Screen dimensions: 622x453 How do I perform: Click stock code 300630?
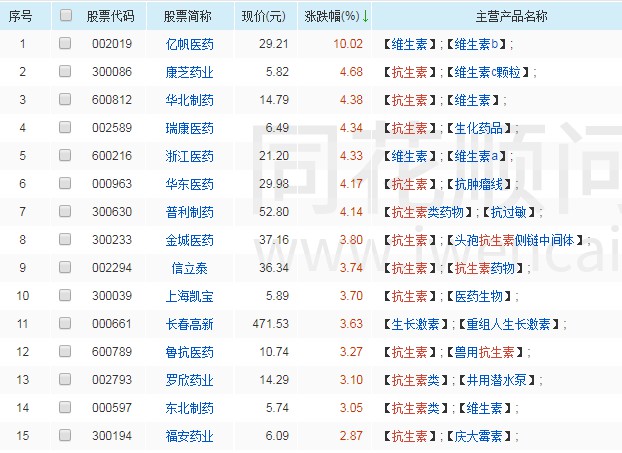click(112, 211)
